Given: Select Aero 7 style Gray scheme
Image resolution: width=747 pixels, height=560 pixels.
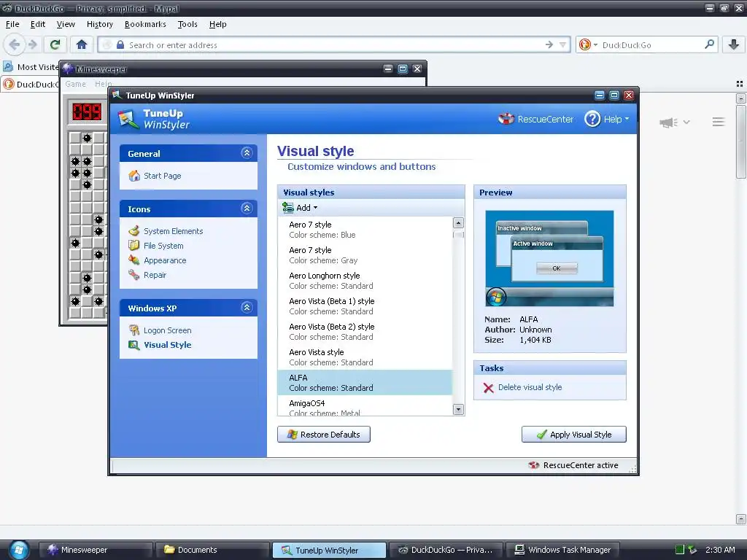Looking at the screenshot, I should 365,255.
